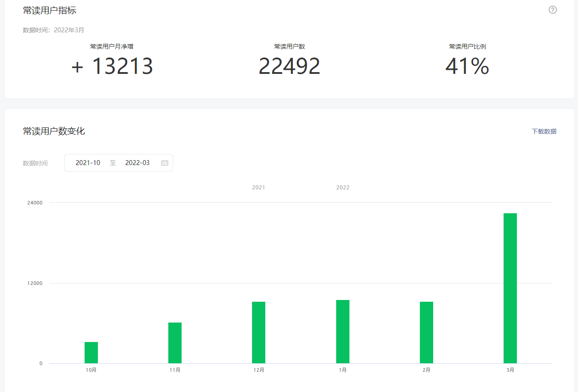Click the 常读用户数变化 chart title

pyautogui.click(x=54, y=131)
